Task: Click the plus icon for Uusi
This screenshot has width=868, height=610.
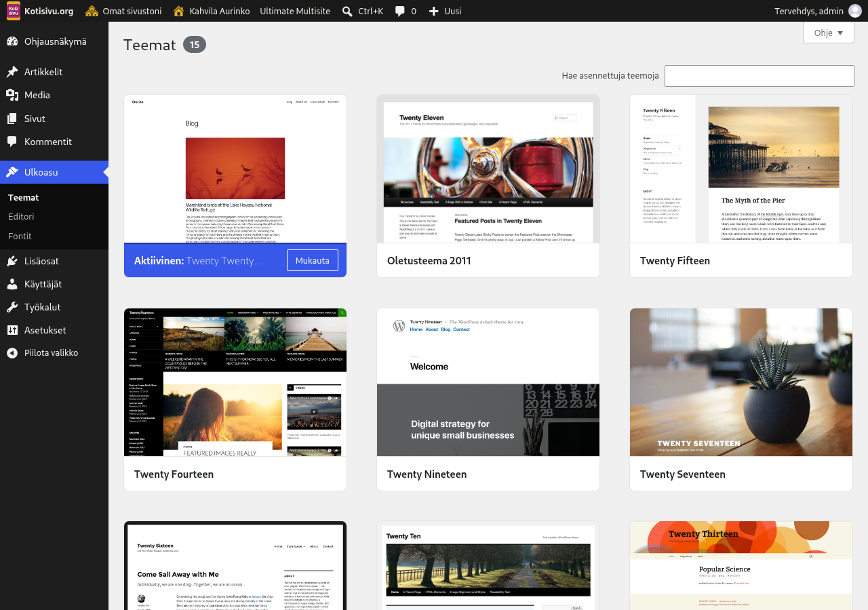Action: [434, 11]
